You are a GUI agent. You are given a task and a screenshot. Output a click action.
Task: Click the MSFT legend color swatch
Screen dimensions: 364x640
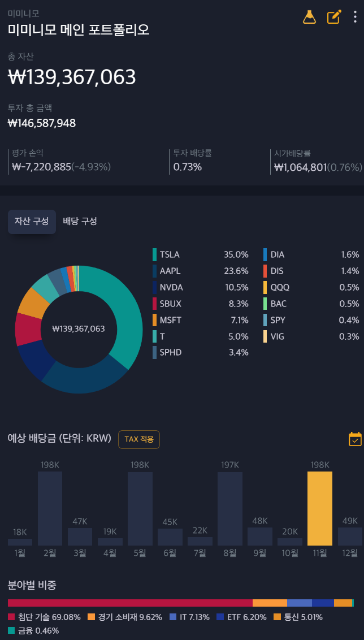pyautogui.click(x=155, y=320)
